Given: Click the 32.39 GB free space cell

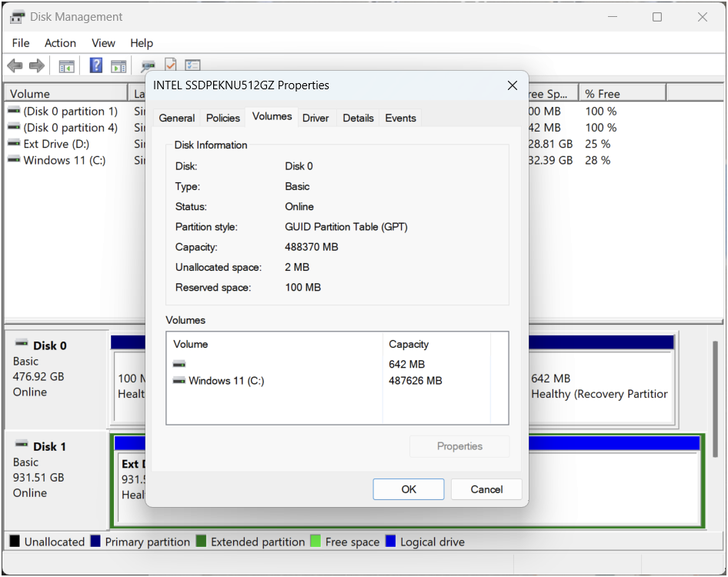Looking at the screenshot, I should [551, 160].
